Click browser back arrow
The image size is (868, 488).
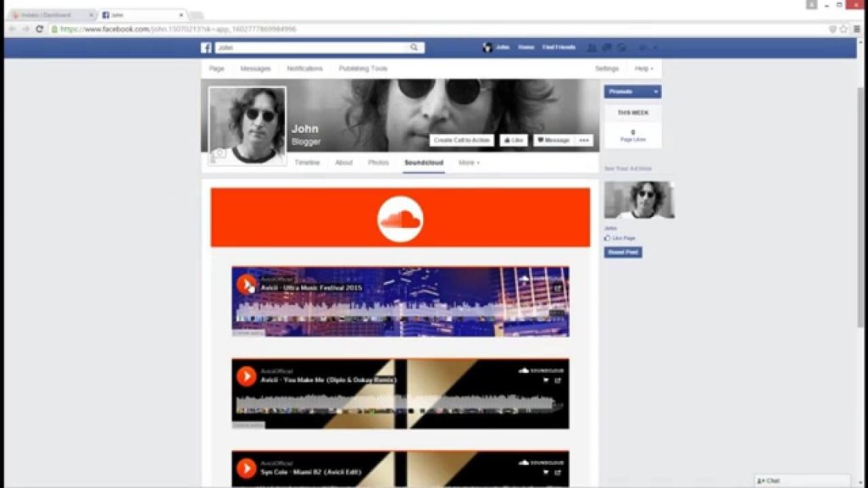pos(12,29)
